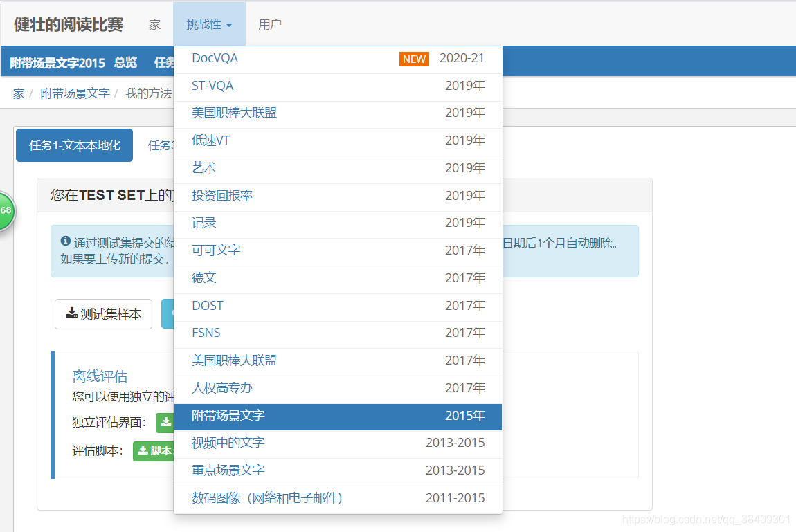
Task: Click 附带场景文字2015 heading in blue bar
Action: (57, 63)
